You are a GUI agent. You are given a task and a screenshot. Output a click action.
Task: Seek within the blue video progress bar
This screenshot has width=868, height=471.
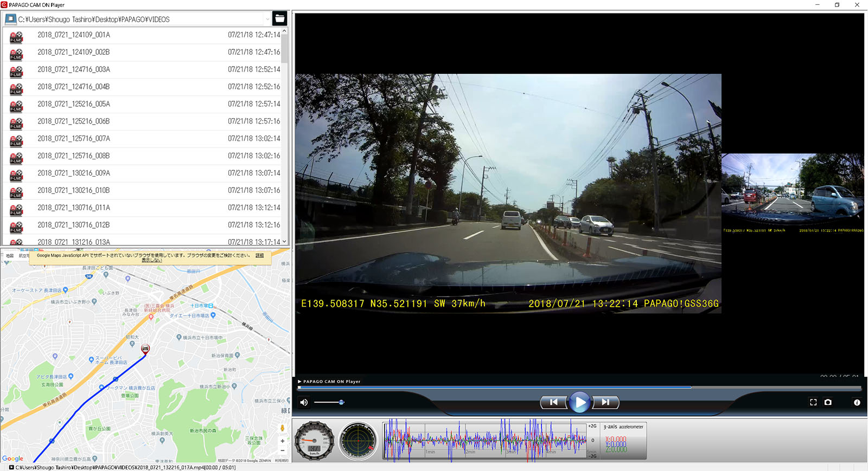pos(579,388)
